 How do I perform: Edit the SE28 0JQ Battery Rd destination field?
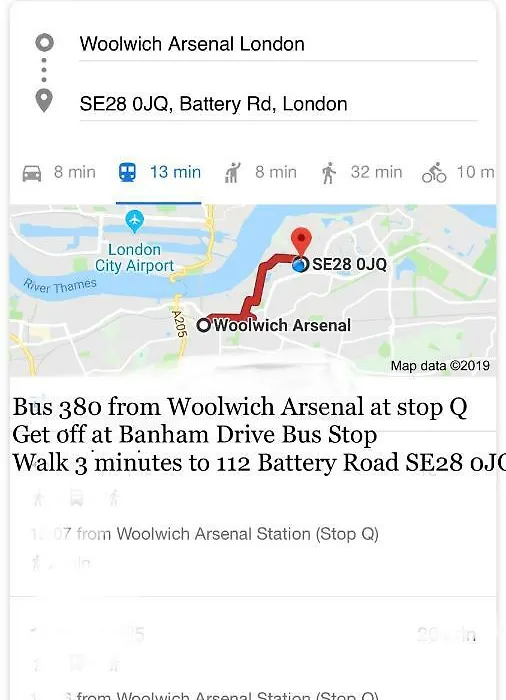[x=278, y=104]
